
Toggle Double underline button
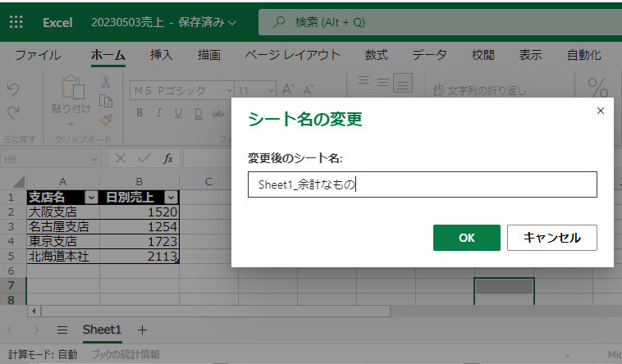[x=199, y=114]
